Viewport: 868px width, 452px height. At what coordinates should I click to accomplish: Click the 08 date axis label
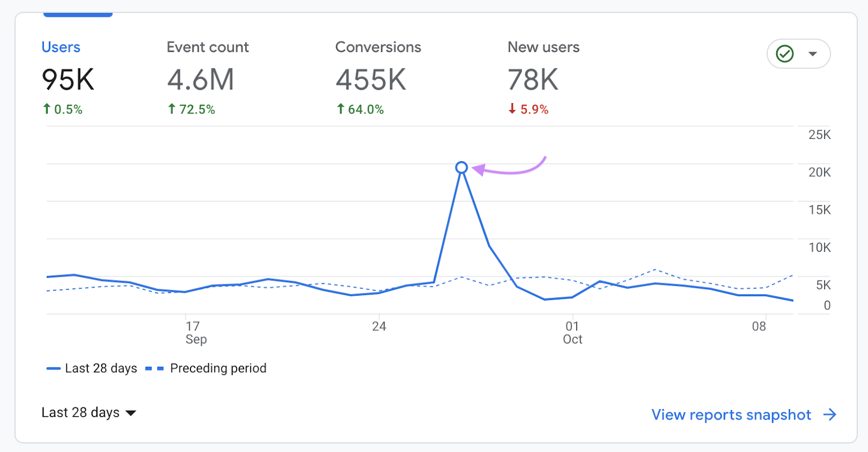point(759,326)
